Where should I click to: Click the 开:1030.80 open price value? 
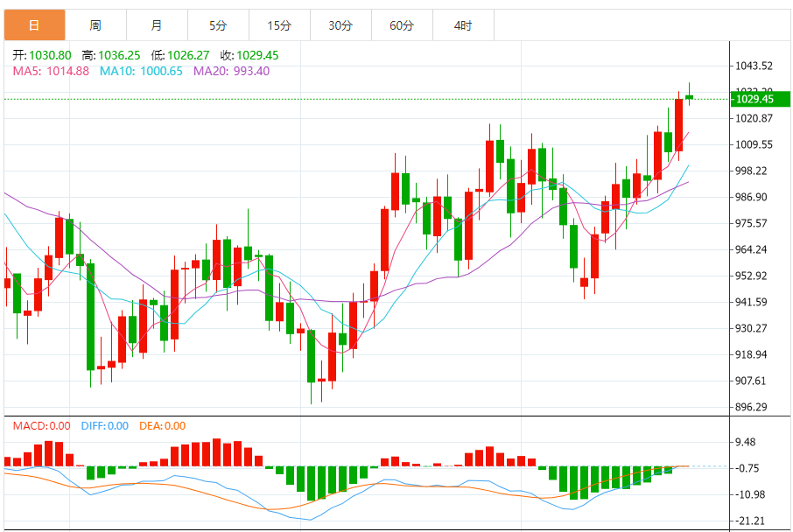[42, 55]
